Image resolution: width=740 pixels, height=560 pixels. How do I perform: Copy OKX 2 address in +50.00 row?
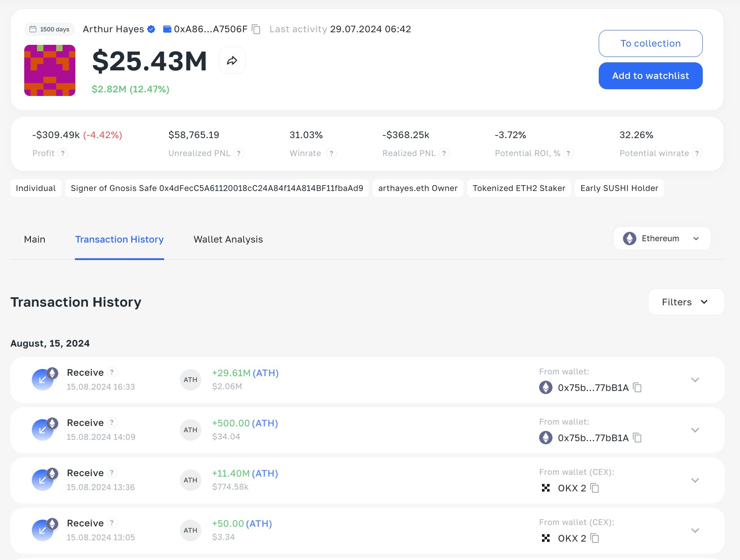coord(595,538)
